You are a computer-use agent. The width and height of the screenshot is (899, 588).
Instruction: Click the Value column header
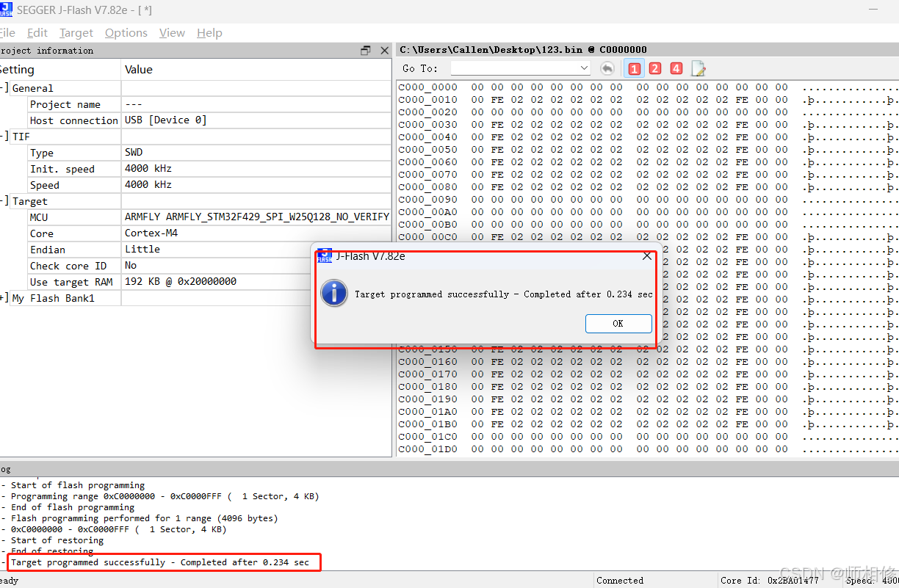(139, 70)
